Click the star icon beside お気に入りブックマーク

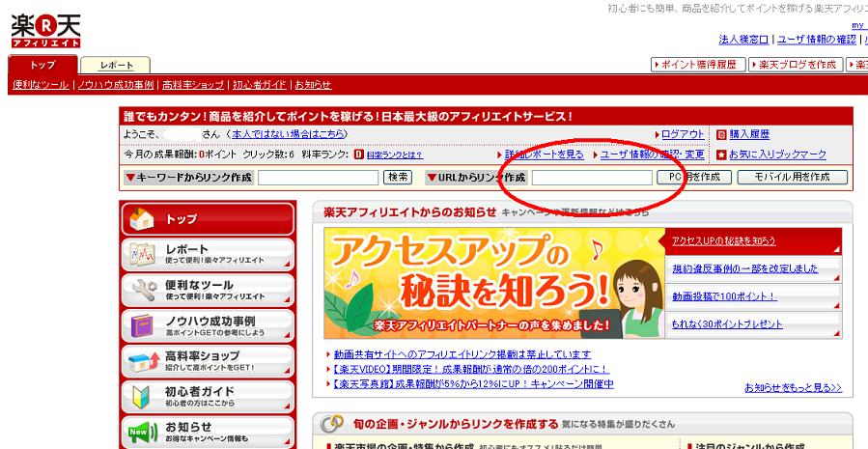point(720,155)
